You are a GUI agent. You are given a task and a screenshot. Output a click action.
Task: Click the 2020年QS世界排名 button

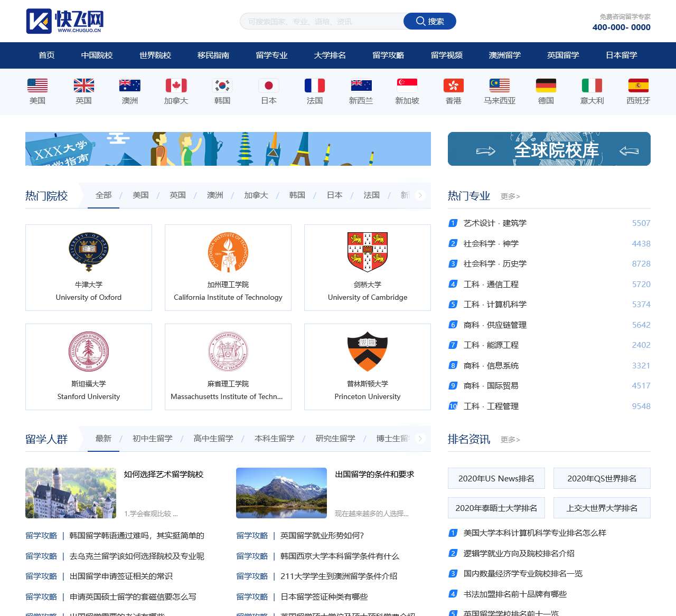(x=602, y=479)
